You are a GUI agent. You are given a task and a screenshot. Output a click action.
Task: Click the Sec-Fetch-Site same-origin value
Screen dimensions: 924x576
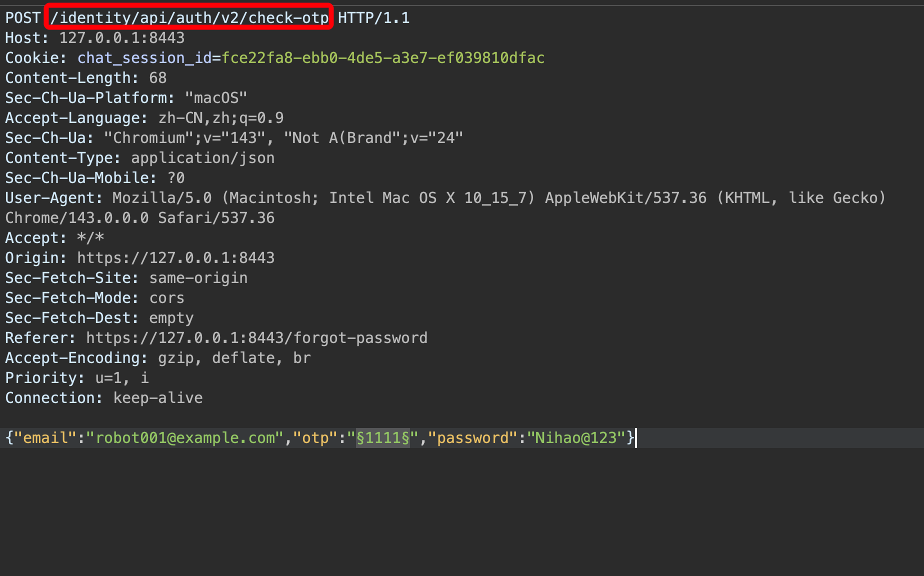click(198, 278)
